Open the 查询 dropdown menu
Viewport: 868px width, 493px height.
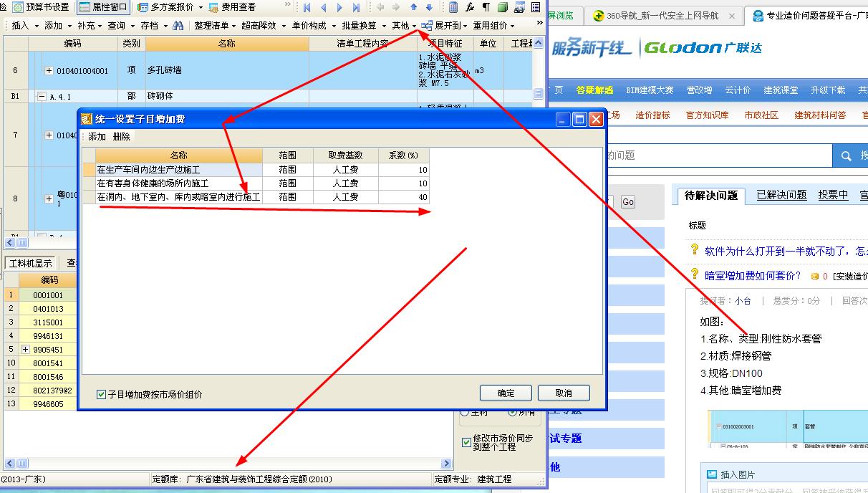coord(121,25)
